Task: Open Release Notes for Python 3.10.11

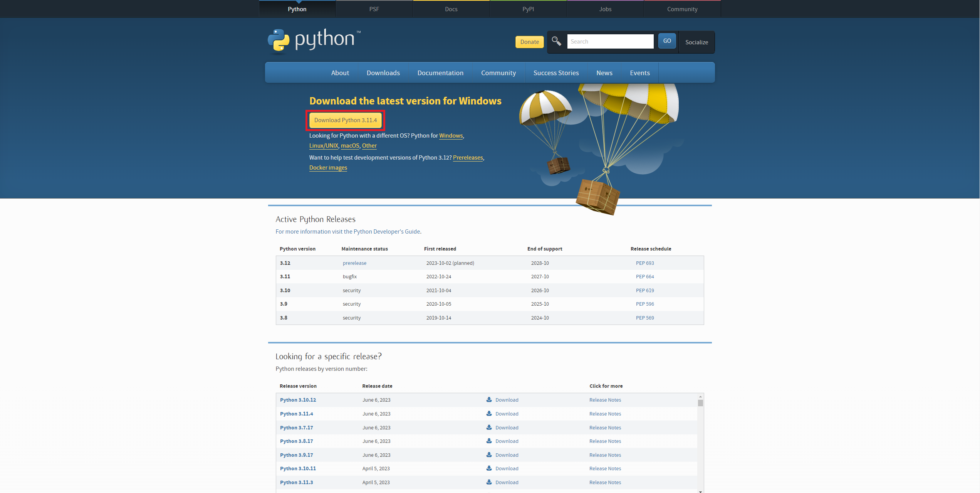Action: click(x=605, y=468)
